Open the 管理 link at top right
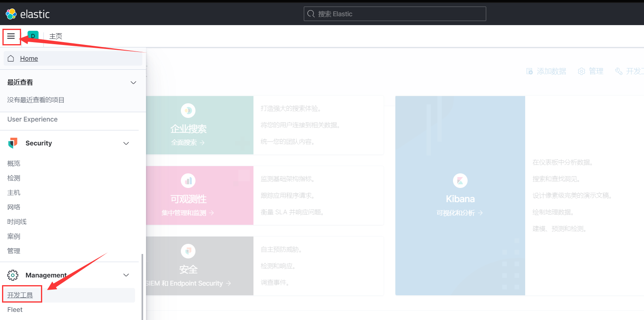Image resolution: width=644 pixels, height=320 pixels. 596,71
